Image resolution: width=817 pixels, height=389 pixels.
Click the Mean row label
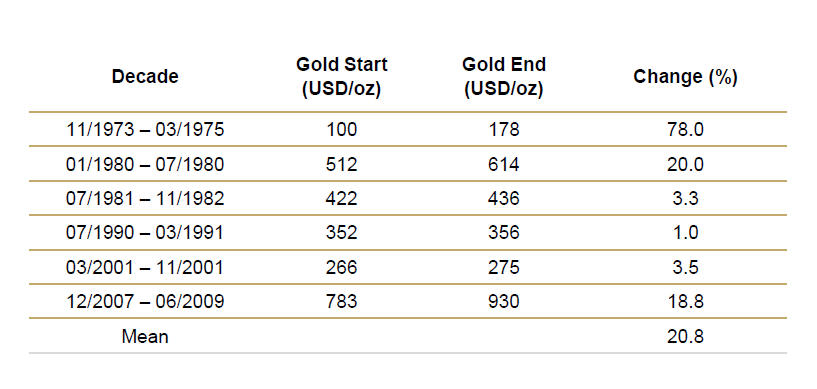[x=145, y=336]
